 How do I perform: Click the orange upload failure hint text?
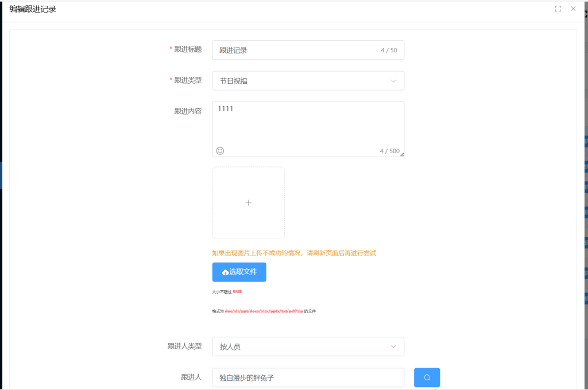[x=294, y=253]
